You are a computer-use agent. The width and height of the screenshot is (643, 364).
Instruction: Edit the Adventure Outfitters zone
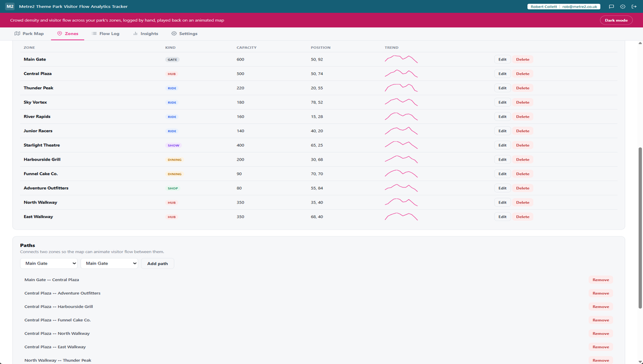[502, 188]
